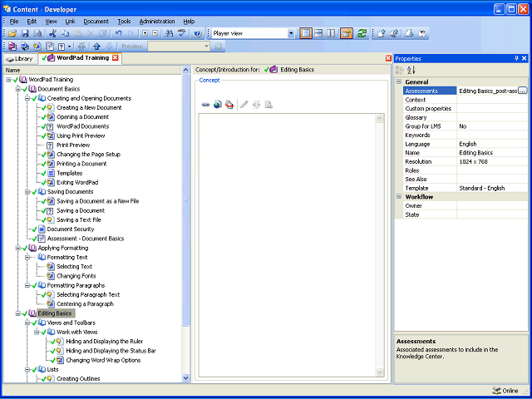Click the Print Preview toolbar icon next to Save

pyautogui.click(x=37, y=33)
